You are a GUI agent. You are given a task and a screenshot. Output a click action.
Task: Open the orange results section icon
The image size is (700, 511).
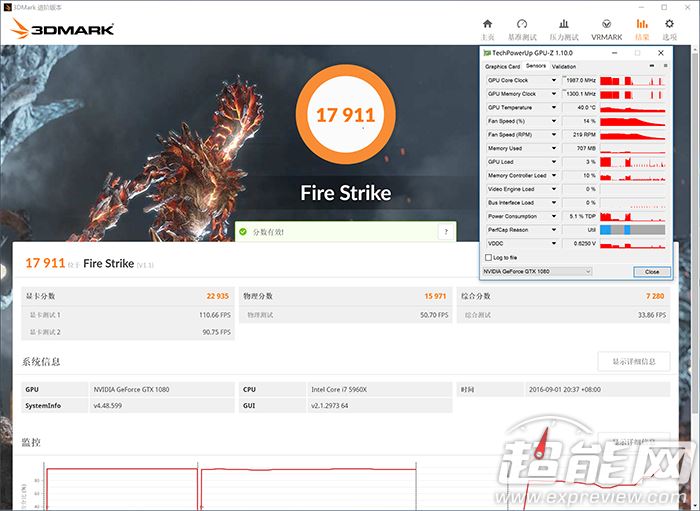coord(642,24)
